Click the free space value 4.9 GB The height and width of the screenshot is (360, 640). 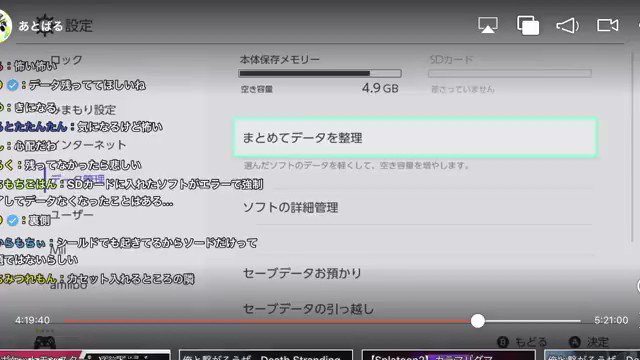click(x=380, y=88)
